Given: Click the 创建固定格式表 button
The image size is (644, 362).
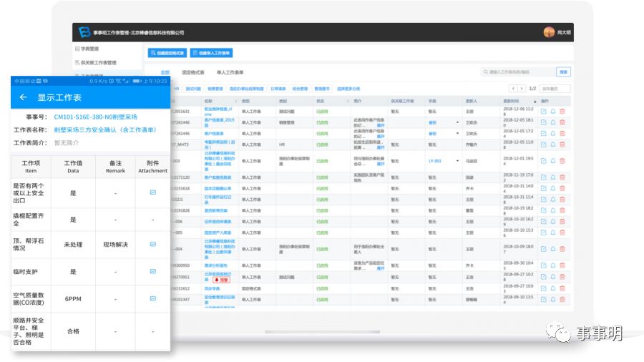Looking at the screenshot, I should (x=167, y=53).
